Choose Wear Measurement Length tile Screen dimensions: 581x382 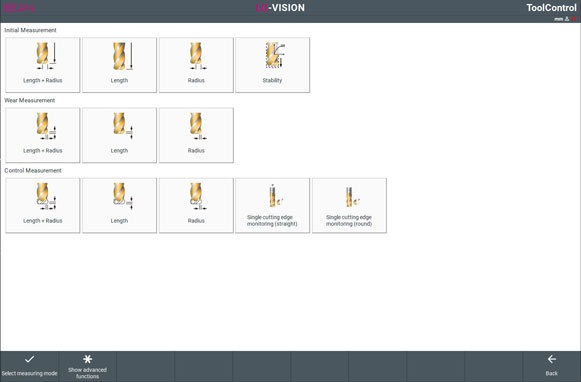tap(119, 135)
